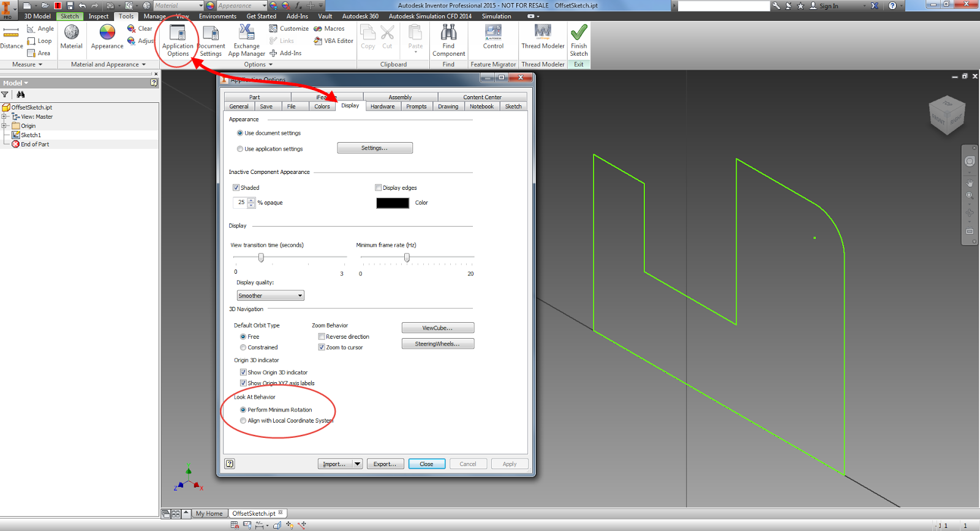Open the Feature Migrator Control tool
This screenshot has height=531, width=980.
coord(493,37)
